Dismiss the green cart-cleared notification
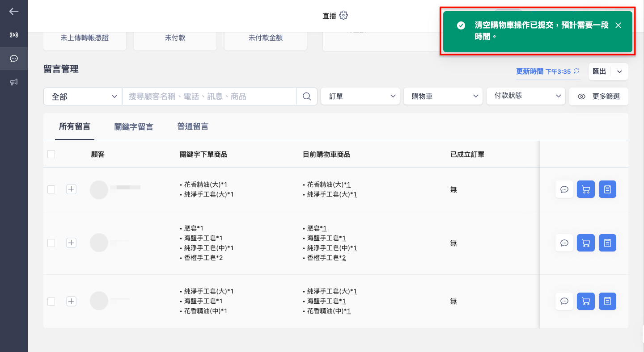The width and height of the screenshot is (644, 352). point(618,25)
